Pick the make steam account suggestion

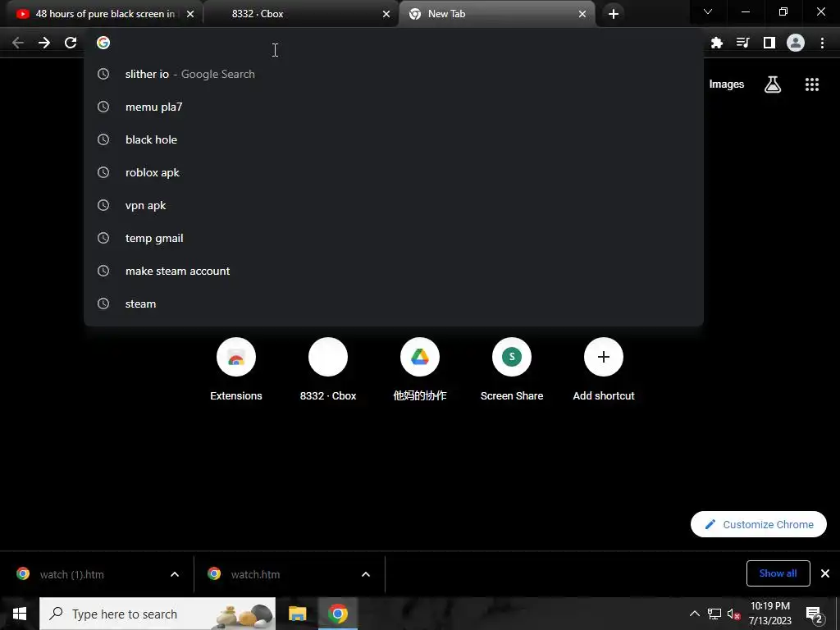[x=393, y=271]
